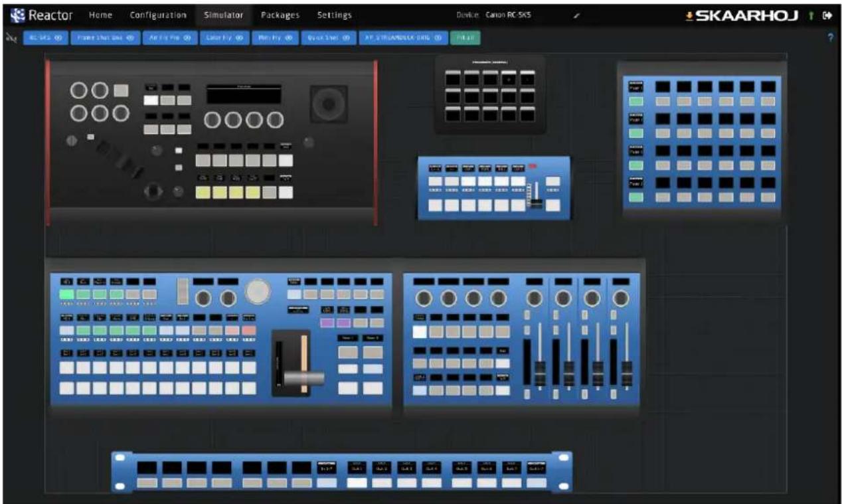Click the bottom green button on the Color Fly panel
The image size is (842, 504).
pos(637,197)
